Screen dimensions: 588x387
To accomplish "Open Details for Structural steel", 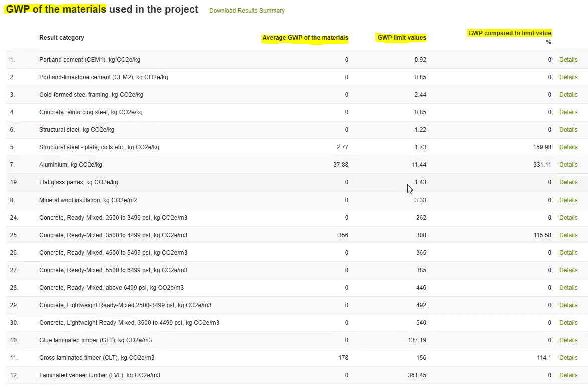I will point(568,129).
